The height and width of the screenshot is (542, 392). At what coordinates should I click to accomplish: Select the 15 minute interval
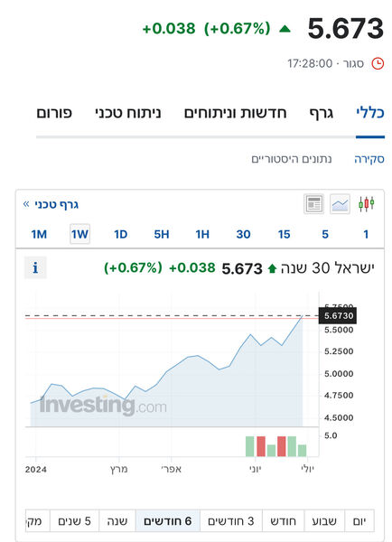[x=285, y=234]
